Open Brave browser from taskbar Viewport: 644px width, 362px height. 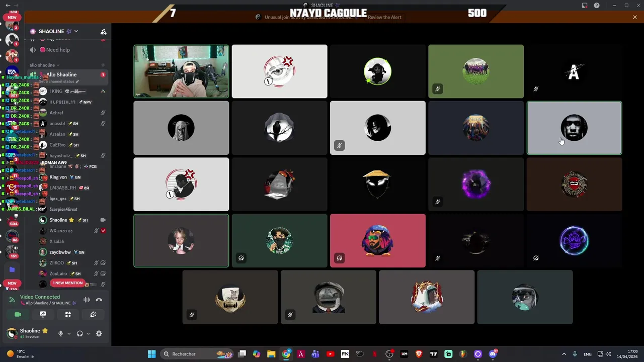pyautogui.click(x=419, y=354)
